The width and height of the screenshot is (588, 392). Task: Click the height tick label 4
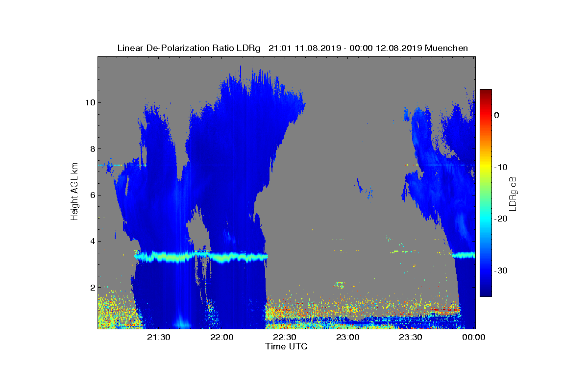point(92,242)
